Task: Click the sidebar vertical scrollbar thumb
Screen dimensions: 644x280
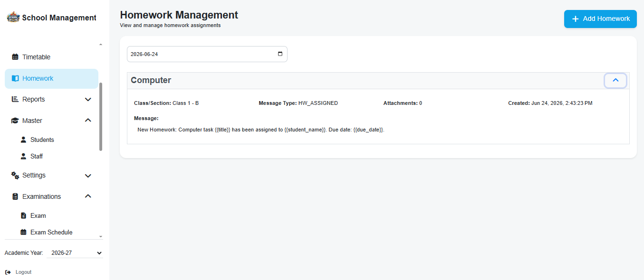Action: [100, 117]
